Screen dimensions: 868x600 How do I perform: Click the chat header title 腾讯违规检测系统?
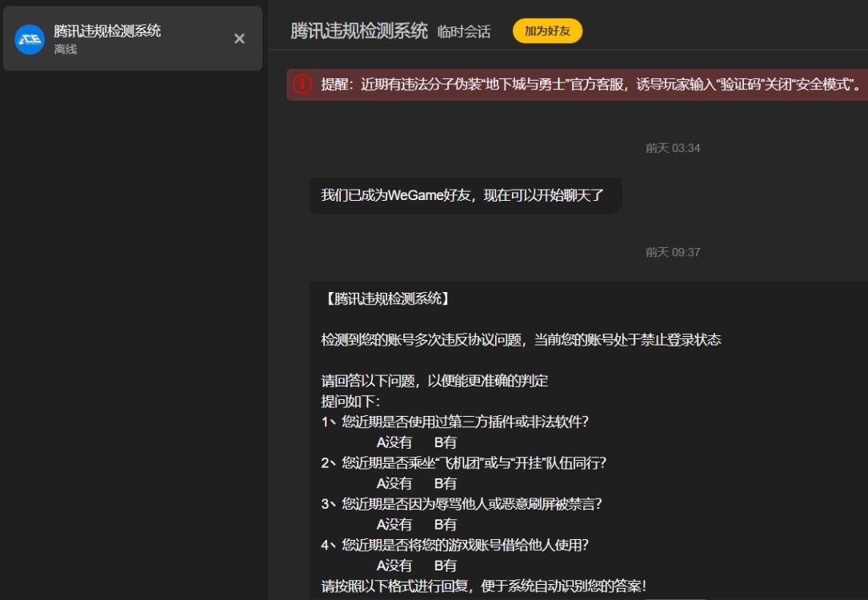[359, 31]
